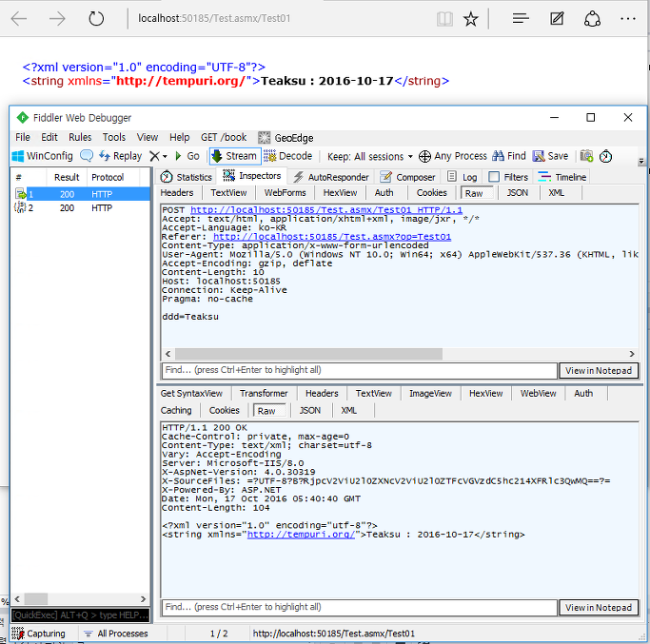
Task: Select session 2 in the list
Action: (82, 208)
